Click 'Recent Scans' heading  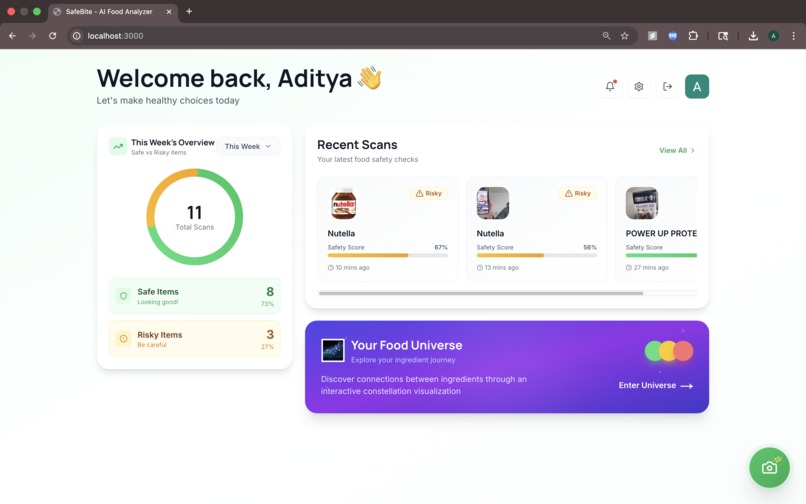click(357, 145)
